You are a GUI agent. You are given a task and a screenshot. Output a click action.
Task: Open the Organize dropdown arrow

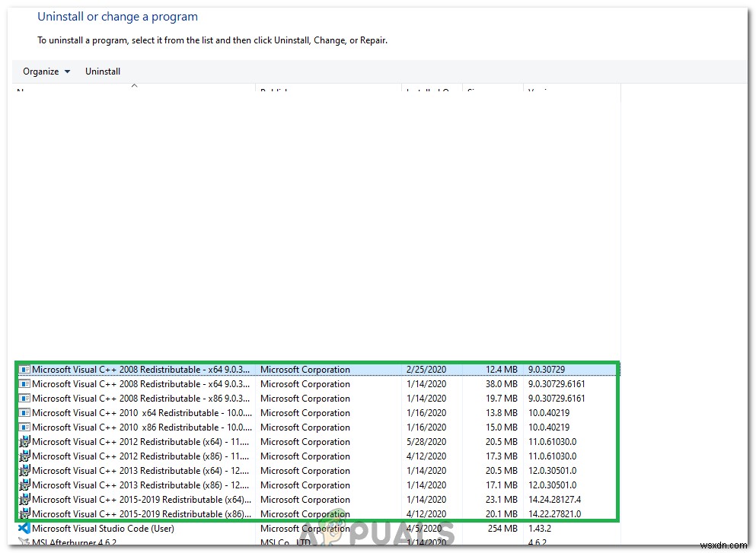(67, 72)
